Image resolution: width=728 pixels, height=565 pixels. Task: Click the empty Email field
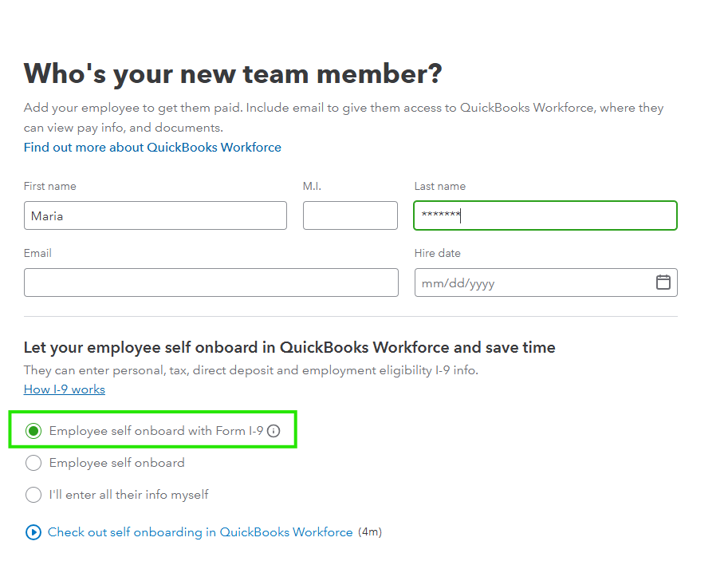pos(211,282)
